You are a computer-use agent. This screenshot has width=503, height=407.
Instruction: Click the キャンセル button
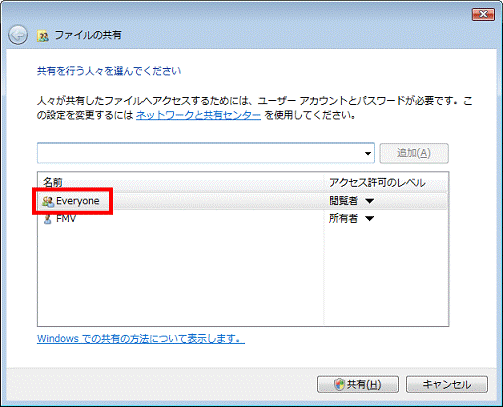pyautogui.click(x=447, y=384)
